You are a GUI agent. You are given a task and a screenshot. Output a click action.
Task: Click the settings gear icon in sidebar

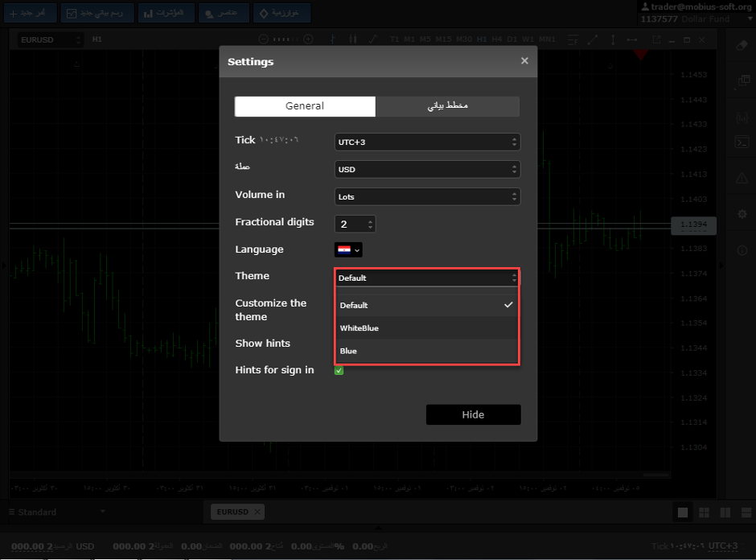pyautogui.click(x=742, y=214)
